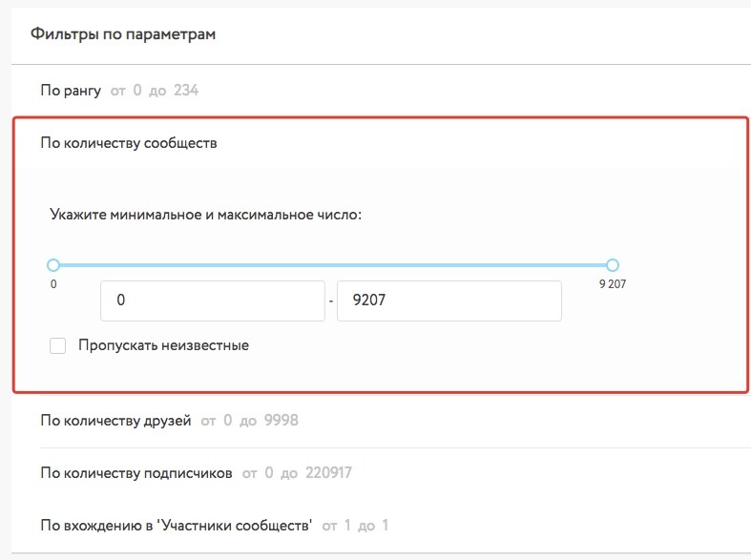The height and width of the screenshot is (560, 751).
Task: Expand the 'По рангу' filter row
Action: click(71, 91)
